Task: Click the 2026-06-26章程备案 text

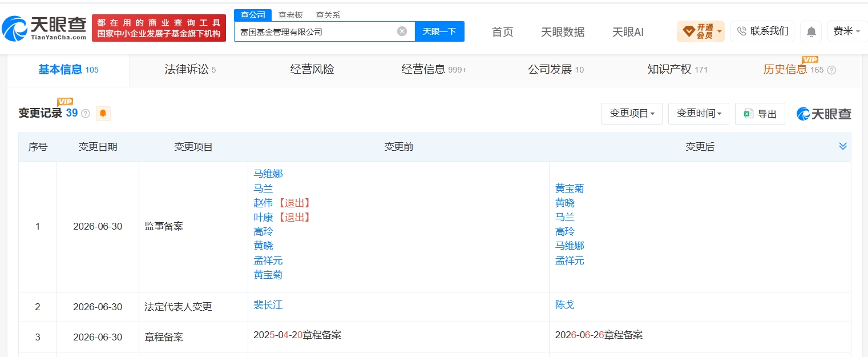Action: tap(599, 335)
